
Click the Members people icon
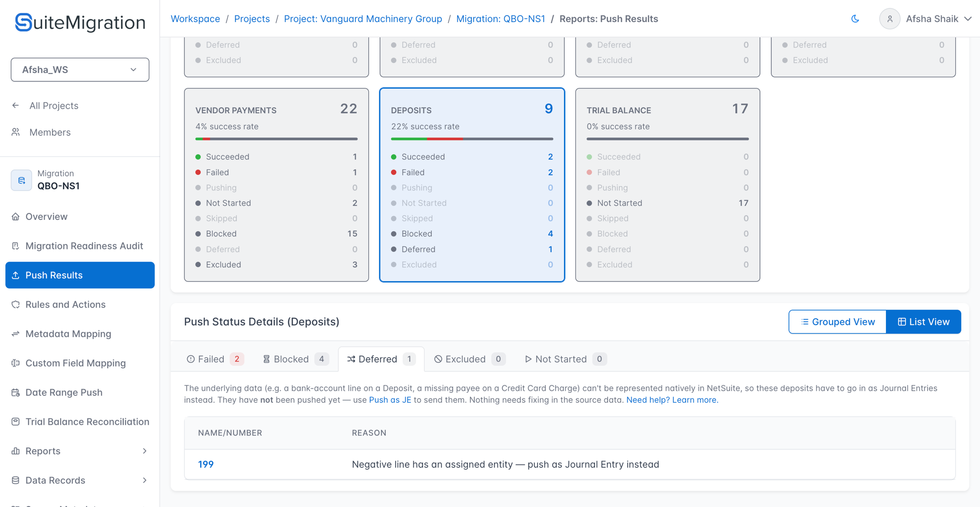[x=16, y=132]
